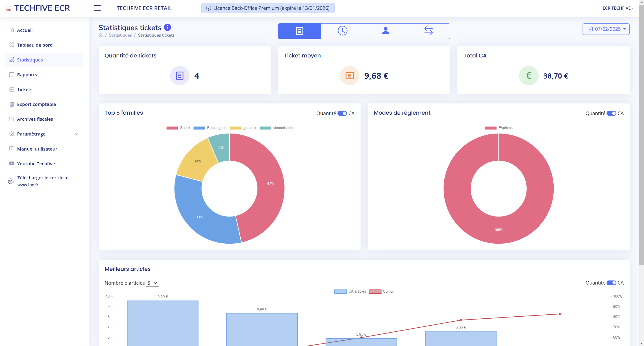Open the ECR TECHFIVE account dropdown

[618, 8]
